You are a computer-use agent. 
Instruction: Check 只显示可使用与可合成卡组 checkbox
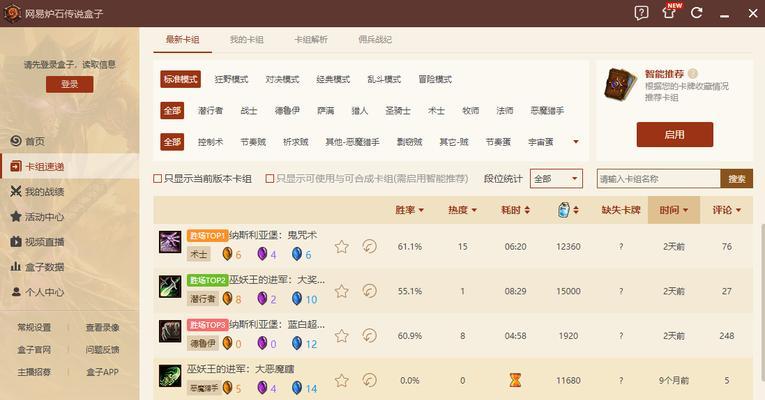click(x=269, y=179)
